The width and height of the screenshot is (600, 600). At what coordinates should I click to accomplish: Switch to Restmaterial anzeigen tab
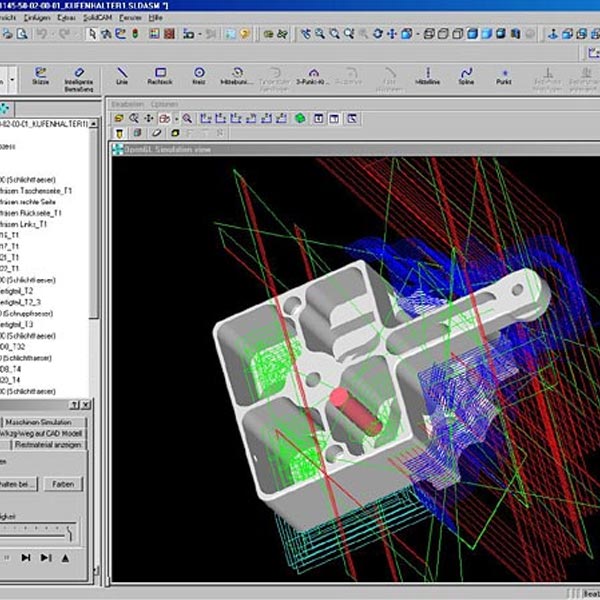(x=46, y=445)
